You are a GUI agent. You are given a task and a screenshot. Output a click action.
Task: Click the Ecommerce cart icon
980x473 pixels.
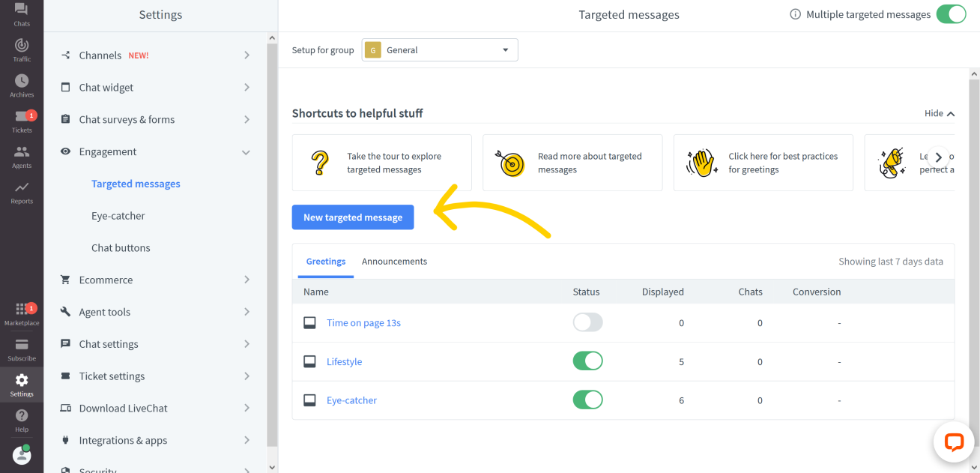click(65, 280)
